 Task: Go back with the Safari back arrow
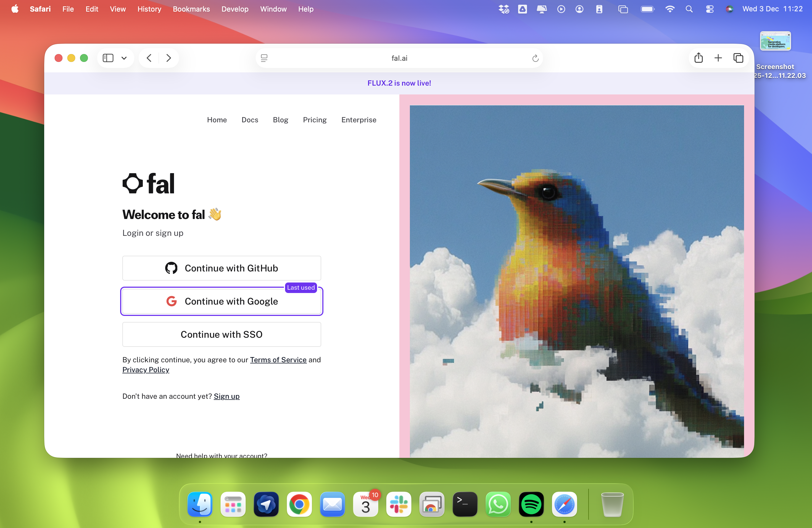pos(149,58)
